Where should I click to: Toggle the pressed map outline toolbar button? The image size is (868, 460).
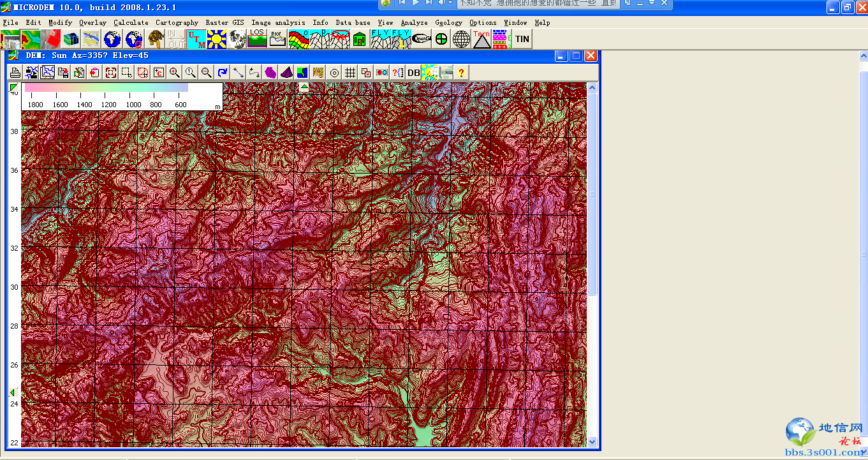[x=47, y=72]
